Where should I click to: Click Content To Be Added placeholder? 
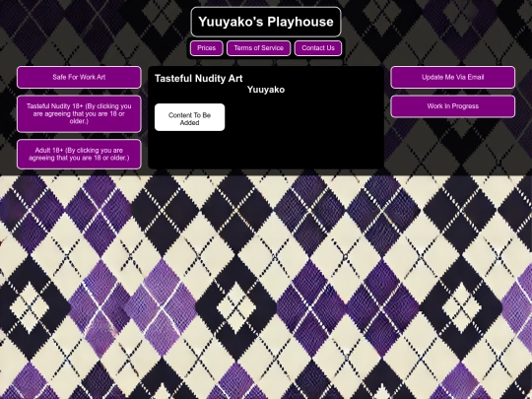click(190, 117)
